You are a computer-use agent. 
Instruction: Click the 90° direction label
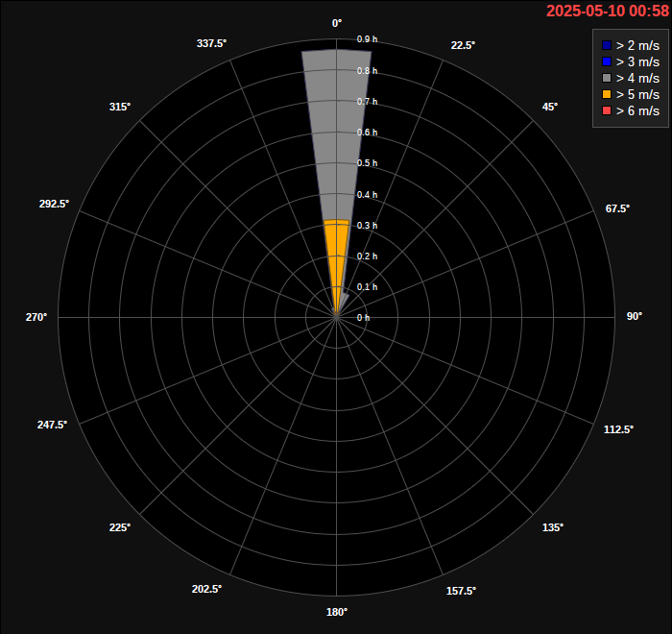point(635,316)
